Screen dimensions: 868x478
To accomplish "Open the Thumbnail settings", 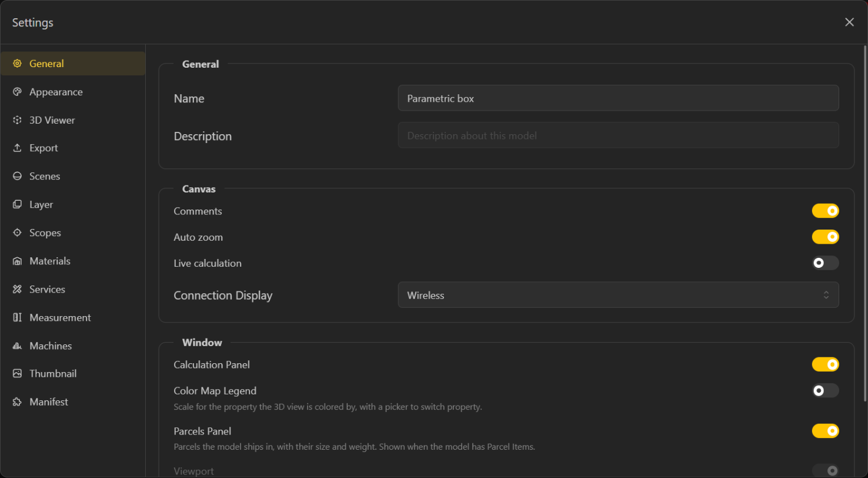I will pyautogui.click(x=73, y=374).
